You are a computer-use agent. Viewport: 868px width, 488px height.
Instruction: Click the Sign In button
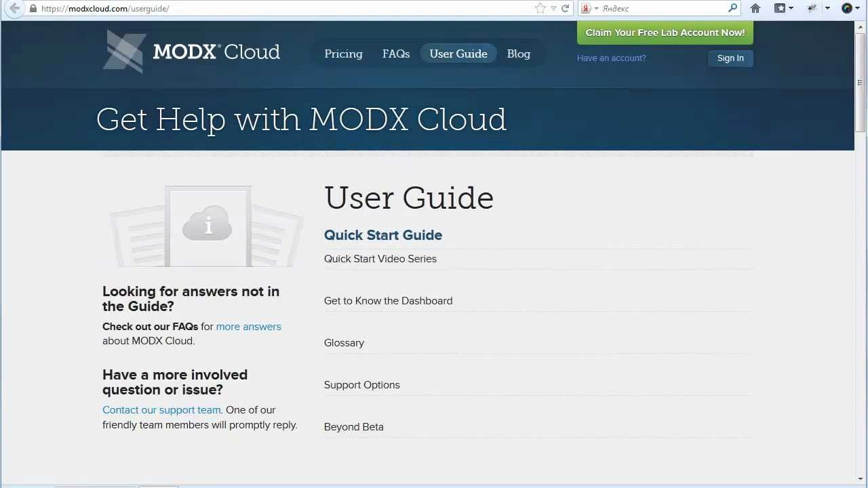(730, 58)
